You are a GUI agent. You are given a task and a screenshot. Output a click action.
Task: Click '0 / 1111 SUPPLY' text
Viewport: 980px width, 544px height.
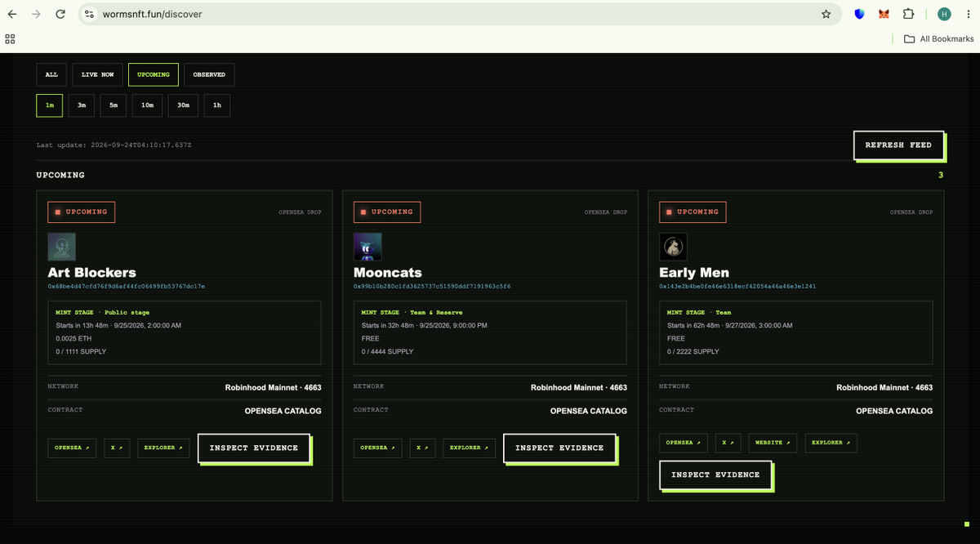[x=81, y=351]
